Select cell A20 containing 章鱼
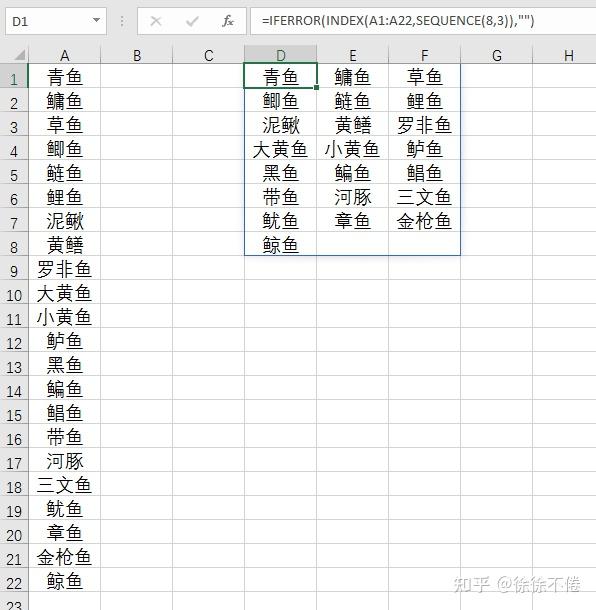The width and height of the screenshot is (596, 610). pyautogui.click(x=65, y=532)
